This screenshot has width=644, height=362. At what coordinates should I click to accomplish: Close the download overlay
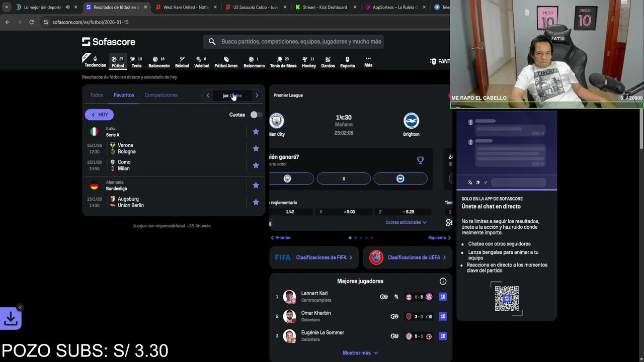point(20,307)
